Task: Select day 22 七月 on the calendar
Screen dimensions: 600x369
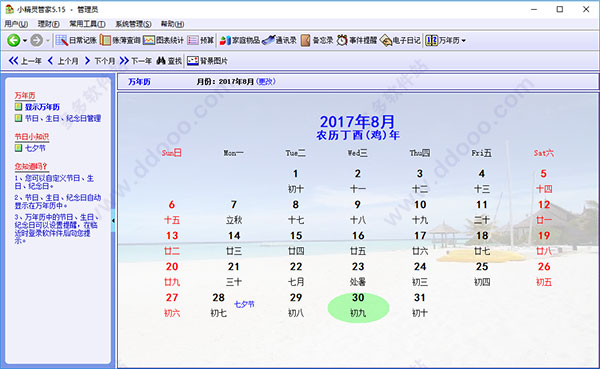Action: [x=296, y=274]
